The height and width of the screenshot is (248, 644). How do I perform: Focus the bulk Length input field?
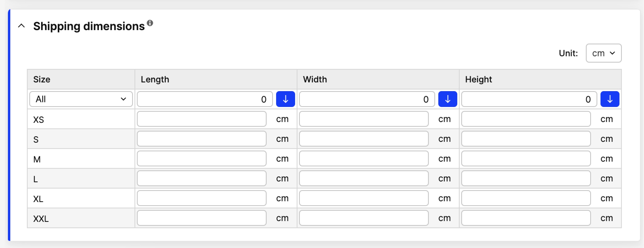click(x=205, y=99)
